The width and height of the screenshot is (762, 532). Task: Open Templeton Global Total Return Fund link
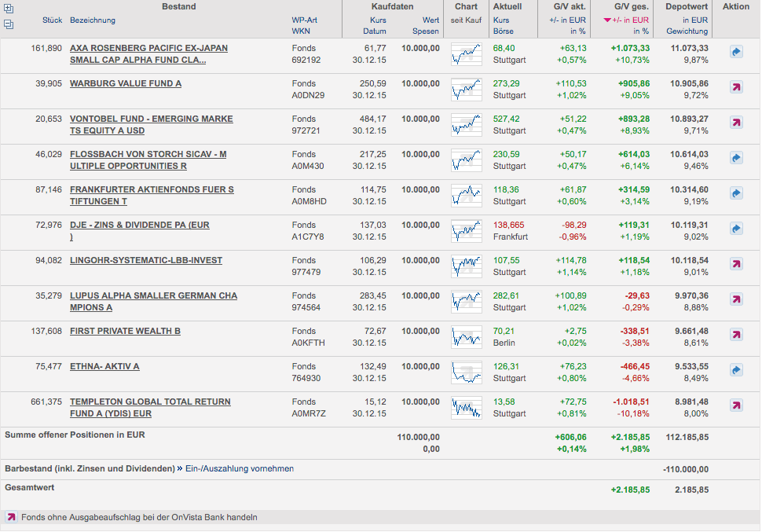[x=150, y=408]
